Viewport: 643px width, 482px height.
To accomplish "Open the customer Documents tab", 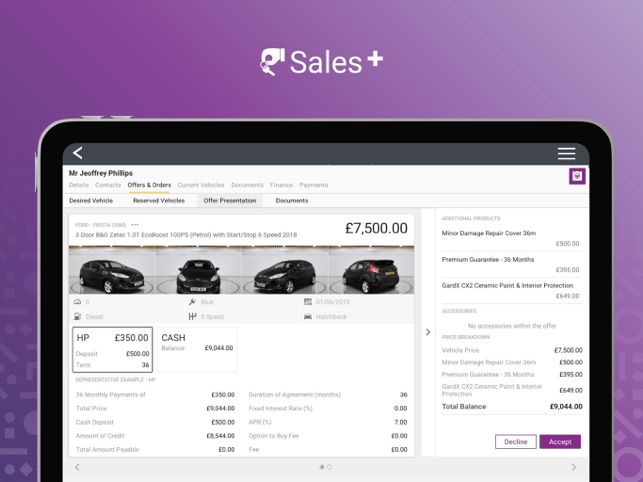I will (247, 185).
